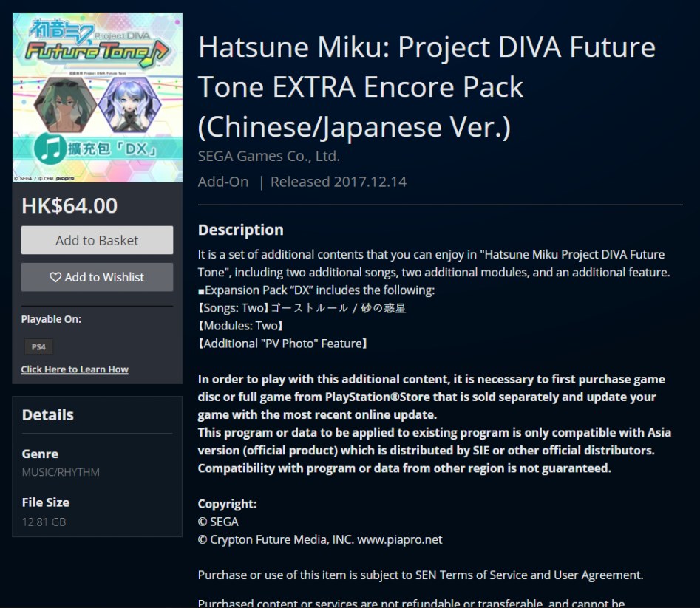Open the Click Here to Learn How link
The height and width of the screenshot is (608, 700).
75,369
